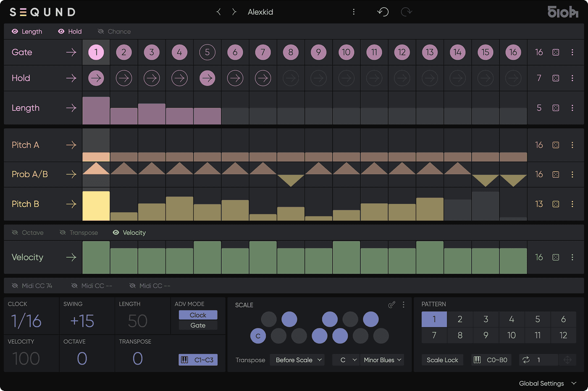The height and width of the screenshot is (391, 588).
Task: Set Adv Mode to Gate
Action: pyautogui.click(x=198, y=325)
